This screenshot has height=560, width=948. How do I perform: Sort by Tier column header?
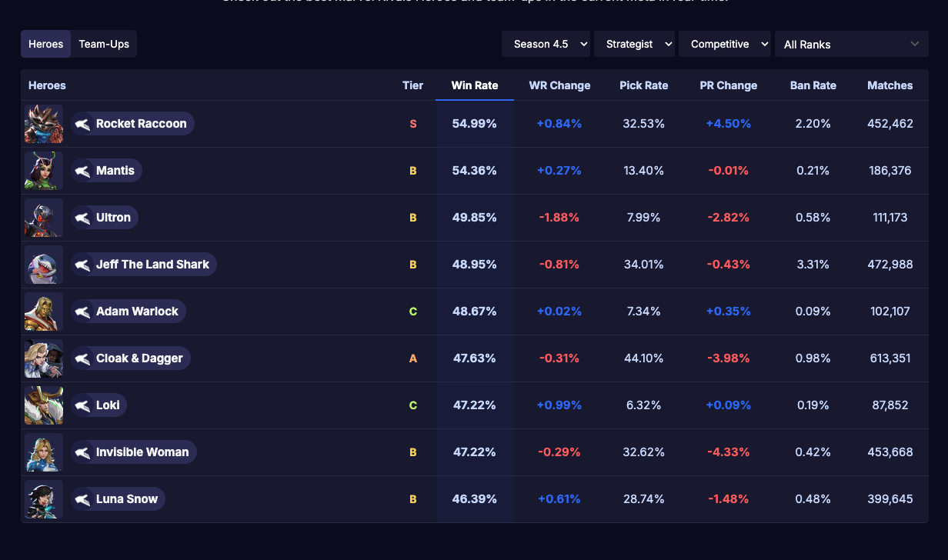pos(412,85)
